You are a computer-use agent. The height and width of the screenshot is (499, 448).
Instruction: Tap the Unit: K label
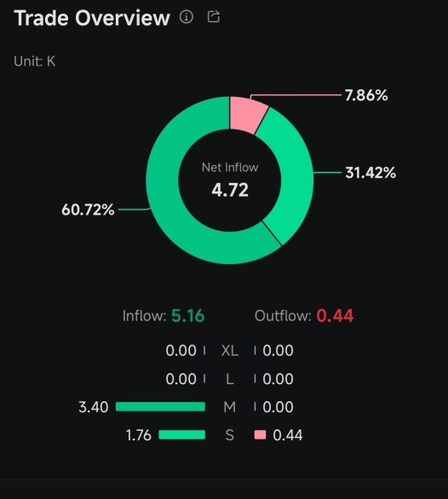click(x=35, y=61)
